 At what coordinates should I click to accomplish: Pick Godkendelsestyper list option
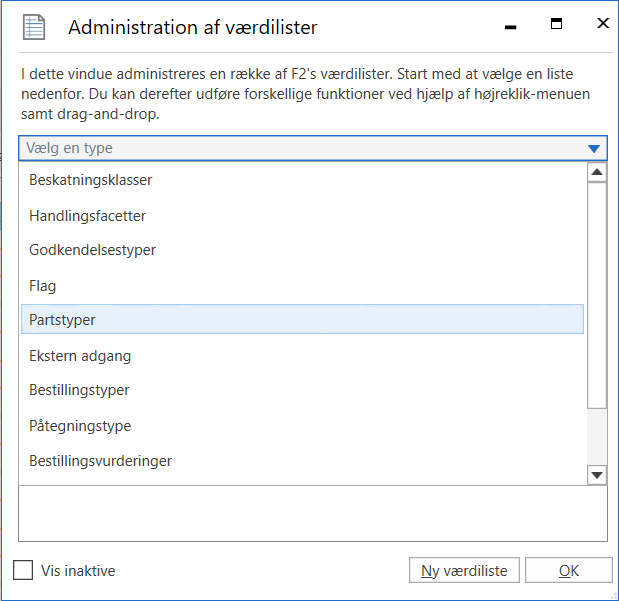coord(92,250)
